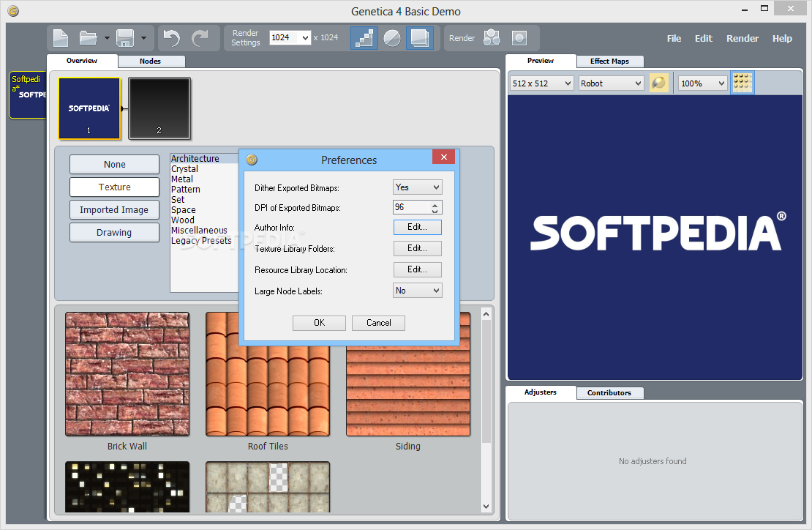Open the 100% zoom dropdown
This screenshot has width=812, height=530.
(x=703, y=83)
